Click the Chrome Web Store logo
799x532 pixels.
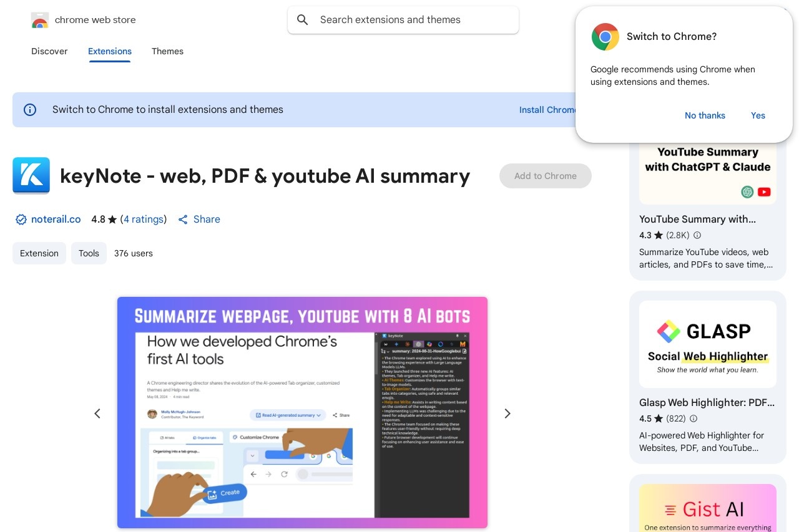point(39,20)
